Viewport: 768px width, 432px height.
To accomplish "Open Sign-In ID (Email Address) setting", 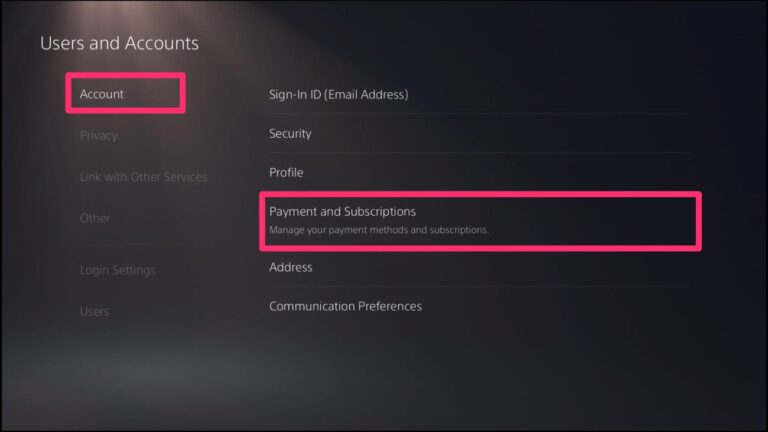I will pos(338,94).
